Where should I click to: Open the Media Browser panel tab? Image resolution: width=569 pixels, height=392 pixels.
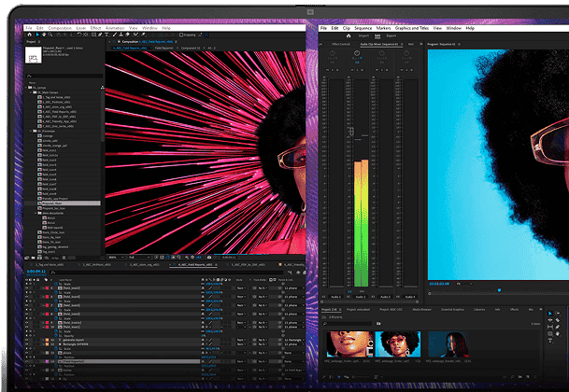(x=421, y=309)
